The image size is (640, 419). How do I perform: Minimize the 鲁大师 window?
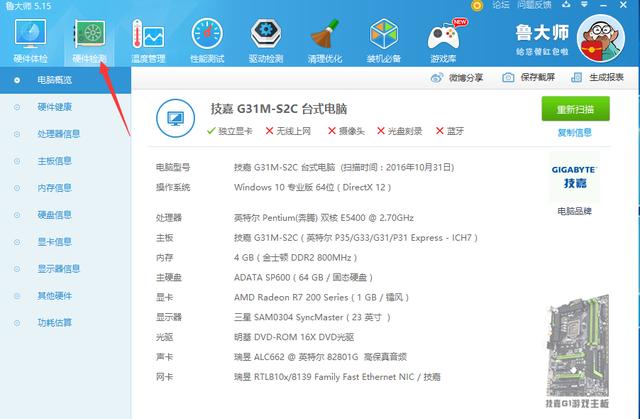[x=604, y=5]
